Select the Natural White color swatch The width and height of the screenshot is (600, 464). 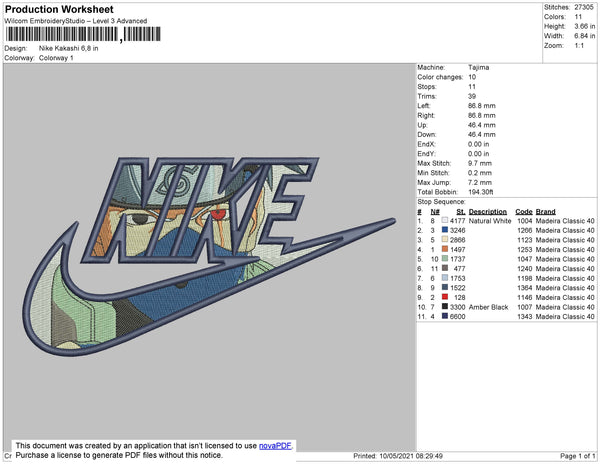(x=445, y=220)
